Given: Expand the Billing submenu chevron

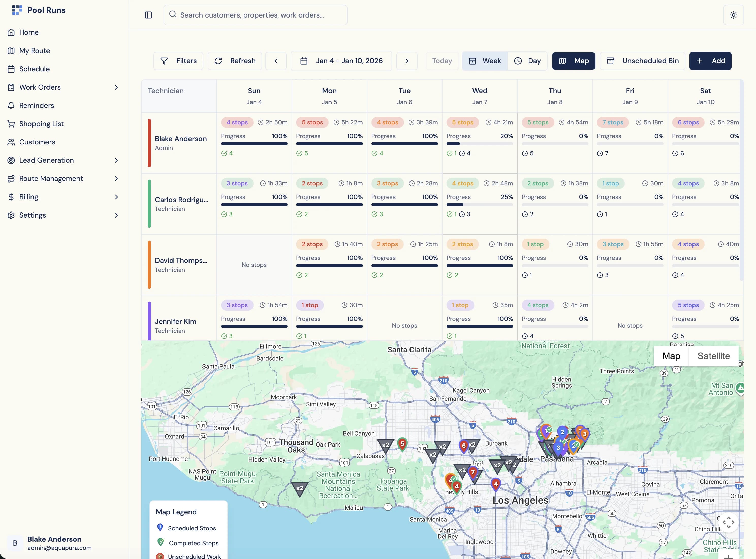Looking at the screenshot, I should (x=116, y=196).
